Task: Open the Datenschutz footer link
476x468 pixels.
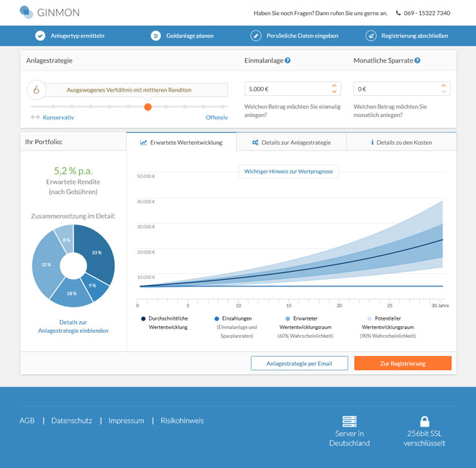Action: (x=72, y=421)
